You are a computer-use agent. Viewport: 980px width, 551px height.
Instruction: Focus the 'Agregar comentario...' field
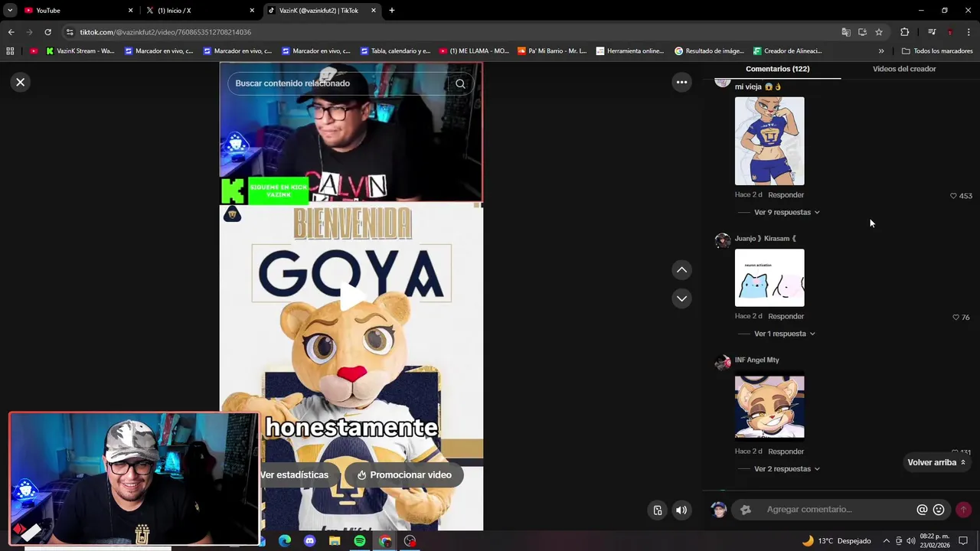coord(838,510)
